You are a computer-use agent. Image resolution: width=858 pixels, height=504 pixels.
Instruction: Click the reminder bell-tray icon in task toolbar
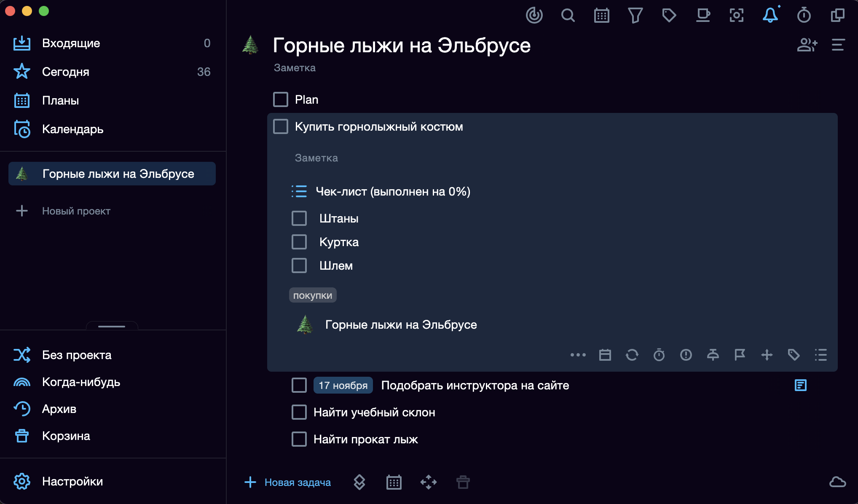713,355
